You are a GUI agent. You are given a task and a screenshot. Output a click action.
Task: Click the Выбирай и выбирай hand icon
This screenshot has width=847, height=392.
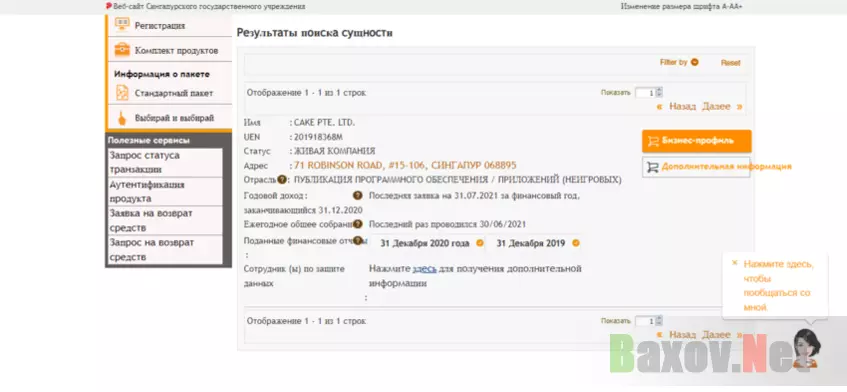(x=122, y=118)
